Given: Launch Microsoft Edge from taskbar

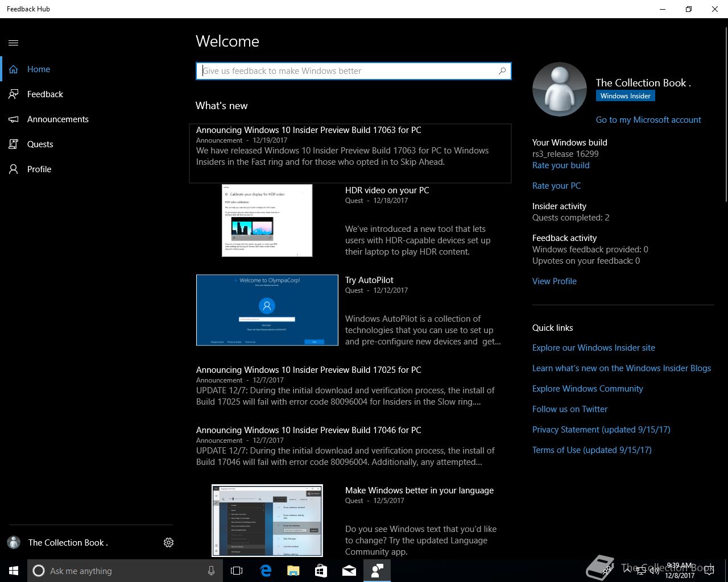Looking at the screenshot, I should [x=266, y=571].
